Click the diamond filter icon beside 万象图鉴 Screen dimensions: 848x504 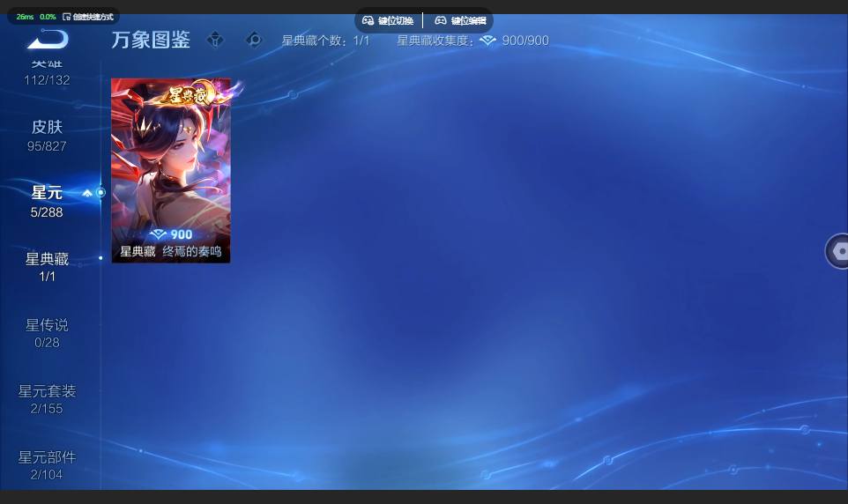point(215,40)
